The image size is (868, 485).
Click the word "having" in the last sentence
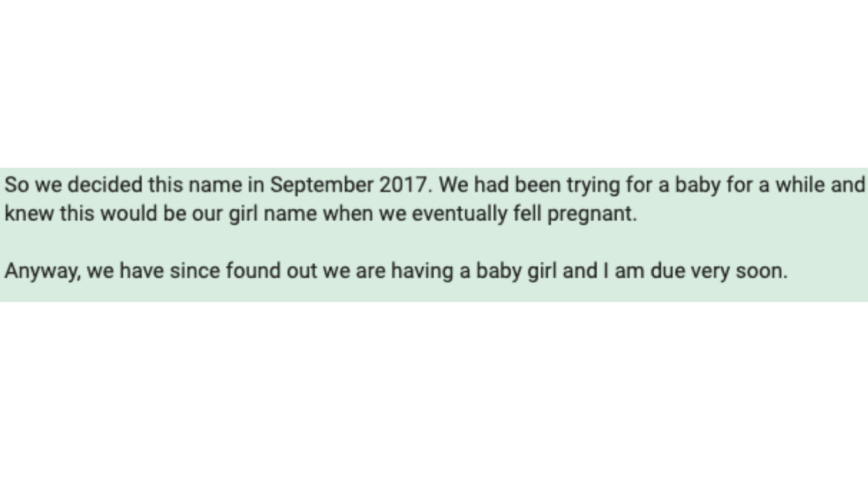pyautogui.click(x=423, y=271)
